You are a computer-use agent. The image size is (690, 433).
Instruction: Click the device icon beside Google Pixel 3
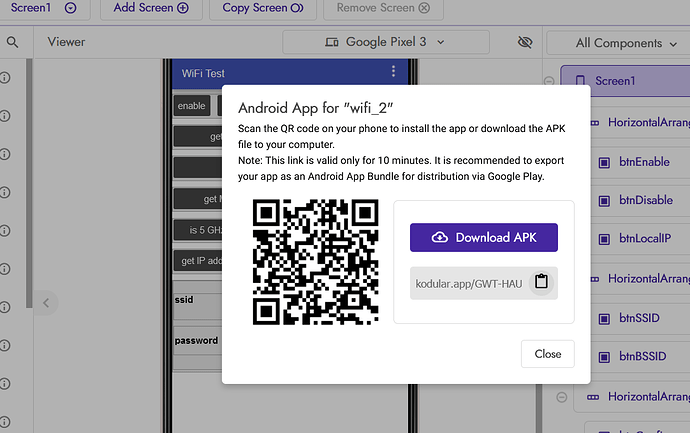click(x=331, y=42)
